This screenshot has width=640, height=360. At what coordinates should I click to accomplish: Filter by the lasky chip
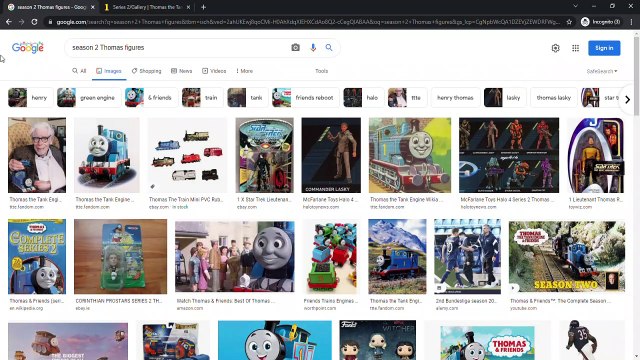pos(505,98)
